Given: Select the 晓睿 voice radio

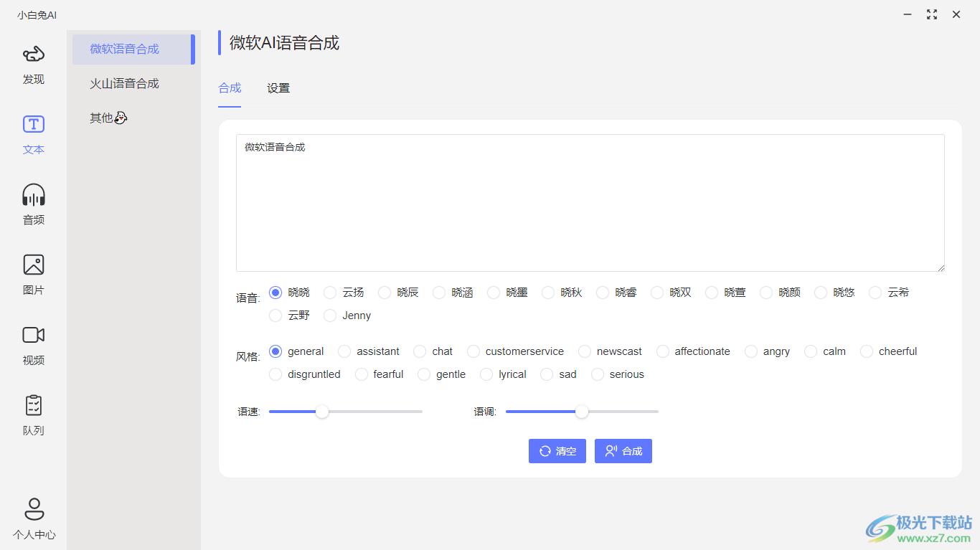Looking at the screenshot, I should pyautogui.click(x=603, y=293).
